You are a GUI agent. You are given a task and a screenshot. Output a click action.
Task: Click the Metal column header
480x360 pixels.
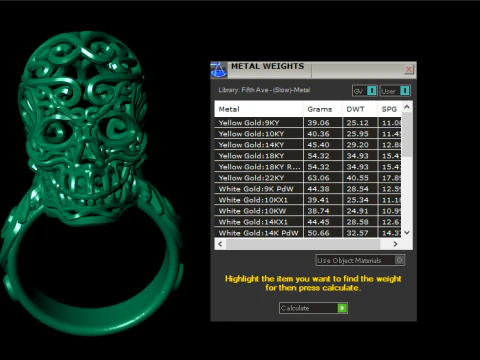pos(259,109)
